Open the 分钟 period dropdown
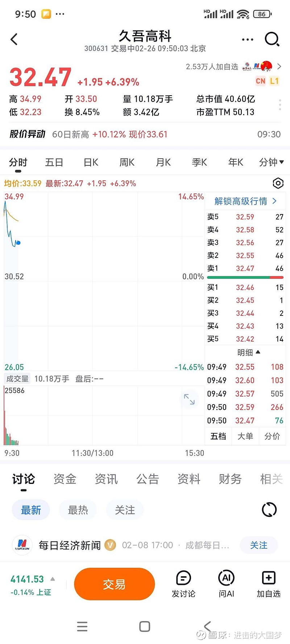This screenshot has height=644, width=290. pyautogui.click(x=271, y=162)
